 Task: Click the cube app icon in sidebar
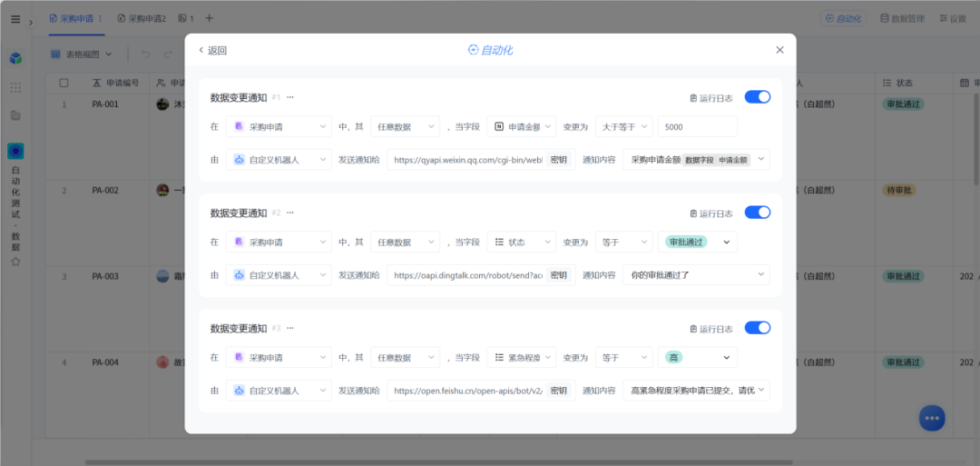point(15,58)
